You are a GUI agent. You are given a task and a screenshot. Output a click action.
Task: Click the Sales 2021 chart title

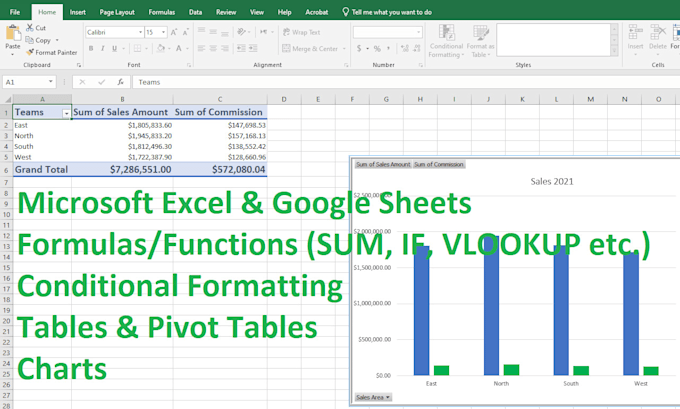(552, 181)
